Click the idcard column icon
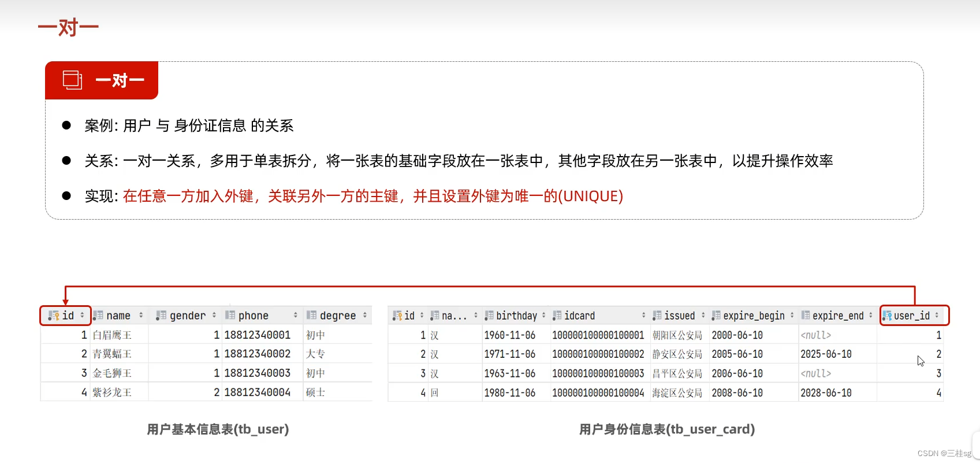This screenshot has height=463, width=980. pos(557,316)
